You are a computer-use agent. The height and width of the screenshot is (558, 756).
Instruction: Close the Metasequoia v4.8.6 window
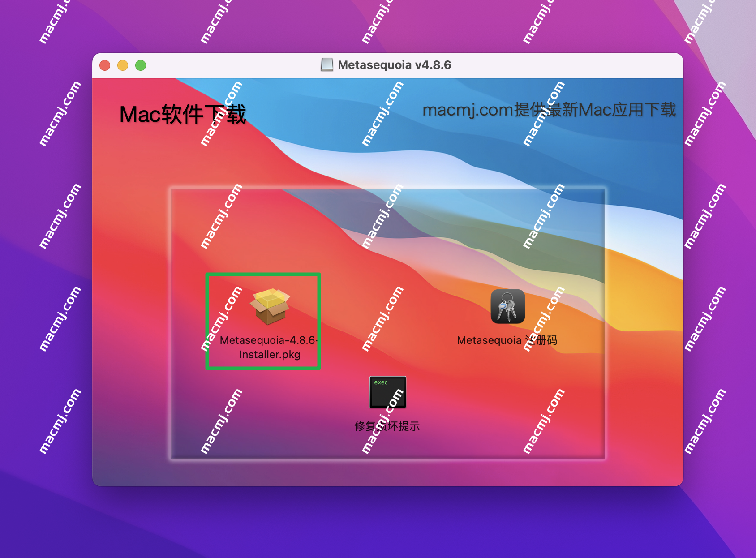pos(105,65)
